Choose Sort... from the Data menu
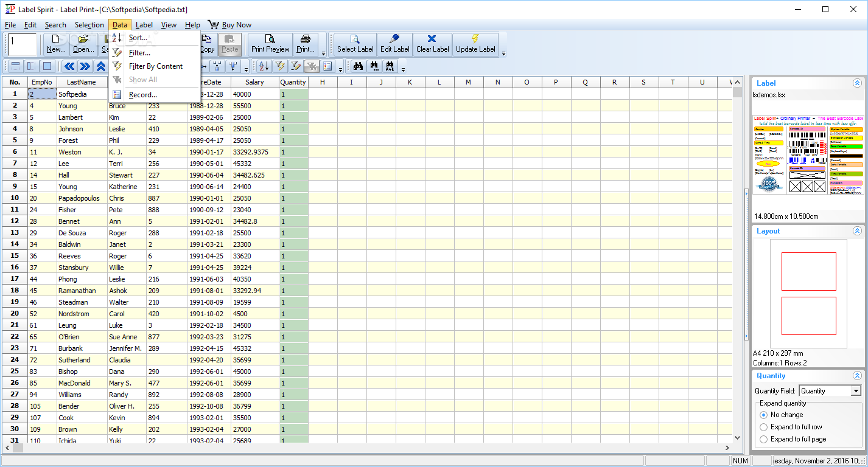Image resolution: width=868 pixels, height=467 pixels. pyautogui.click(x=155, y=38)
